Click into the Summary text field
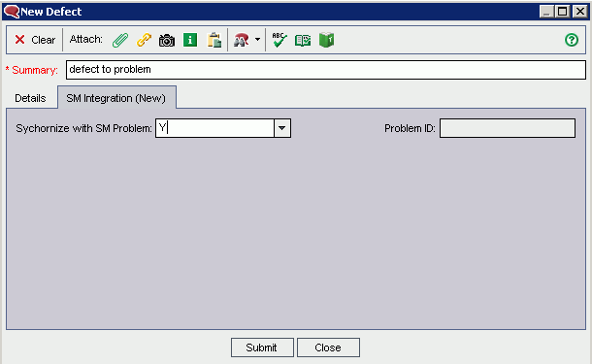 click(326, 70)
